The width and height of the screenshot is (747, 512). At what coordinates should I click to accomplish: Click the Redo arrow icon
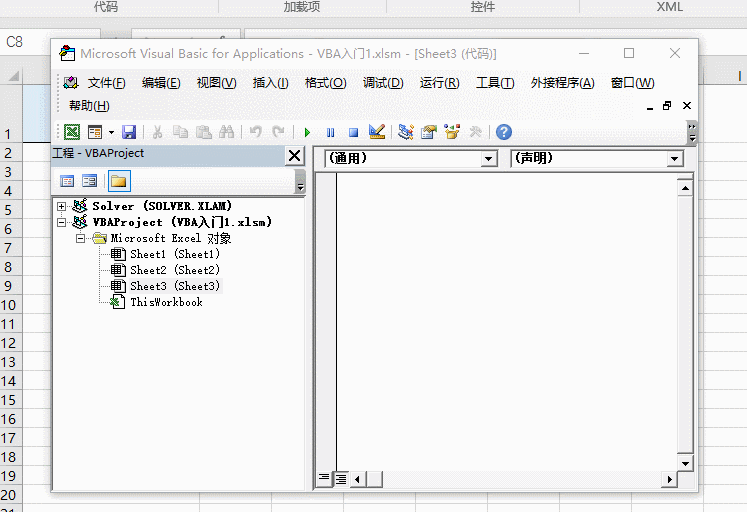point(278,132)
